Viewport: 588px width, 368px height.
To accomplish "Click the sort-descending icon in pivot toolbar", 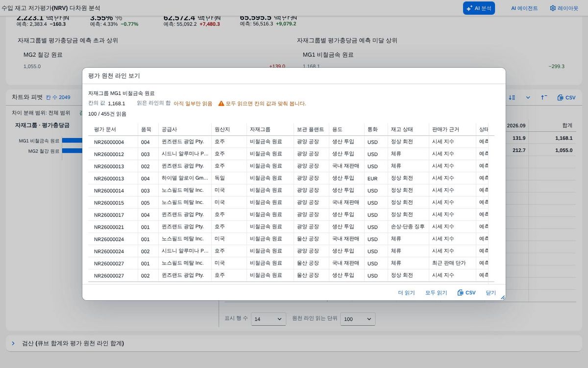I will click(x=512, y=98).
